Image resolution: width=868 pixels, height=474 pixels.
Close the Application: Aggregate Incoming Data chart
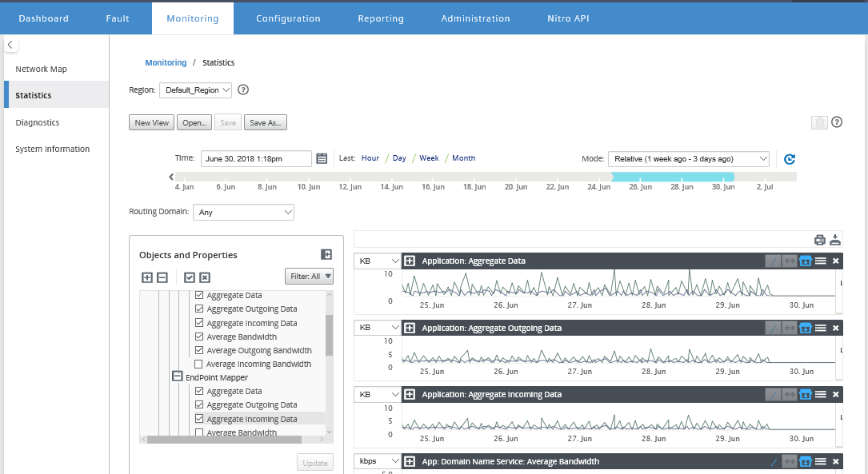(x=836, y=394)
